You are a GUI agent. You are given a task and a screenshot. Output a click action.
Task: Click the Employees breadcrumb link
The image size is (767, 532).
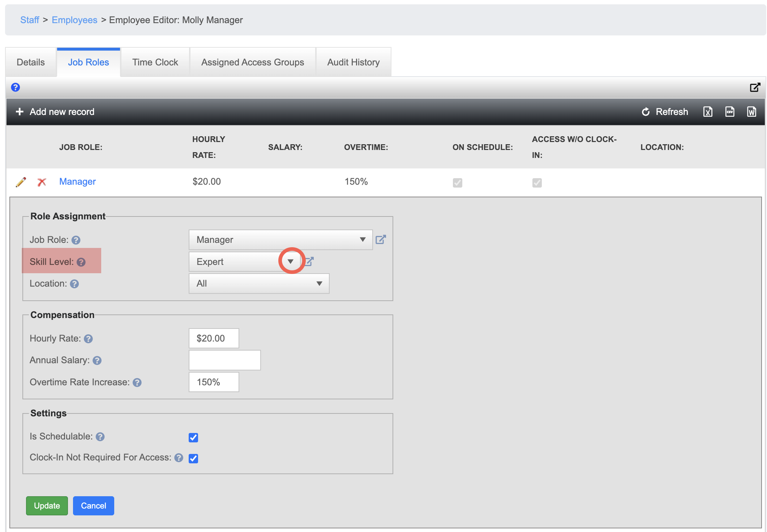pyautogui.click(x=74, y=20)
